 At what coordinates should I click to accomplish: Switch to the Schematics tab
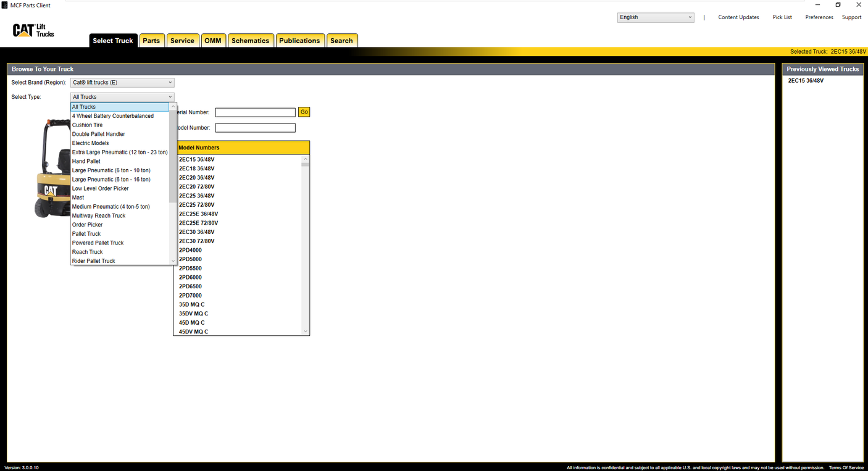(251, 40)
